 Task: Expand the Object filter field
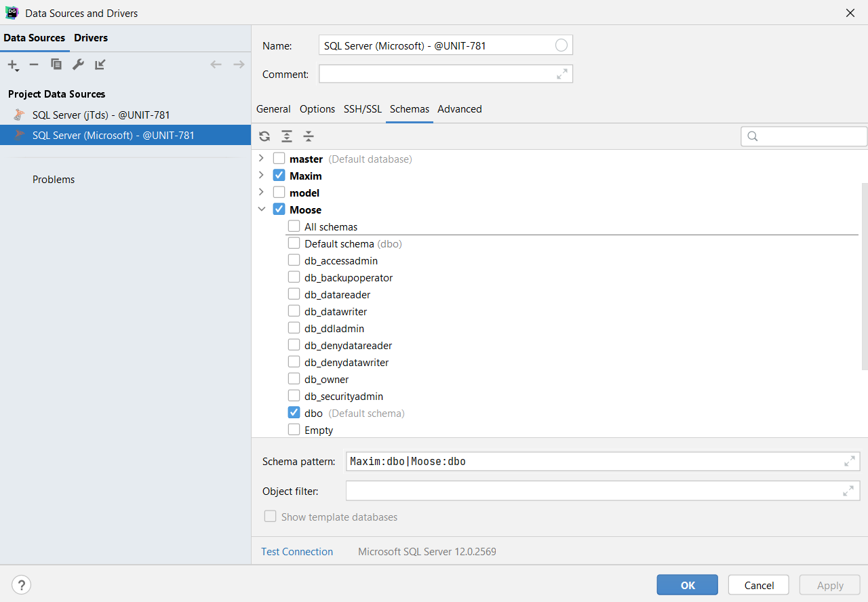(848, 491)
